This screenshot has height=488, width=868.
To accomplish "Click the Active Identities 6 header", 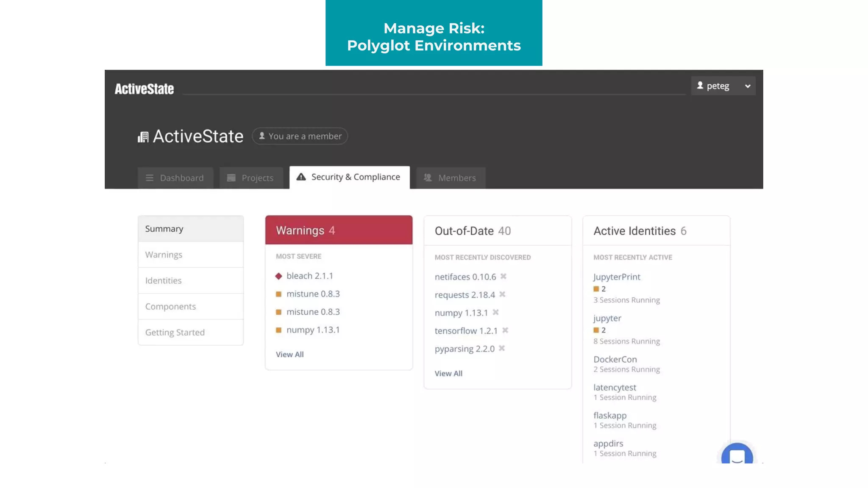I will point(657,231).
